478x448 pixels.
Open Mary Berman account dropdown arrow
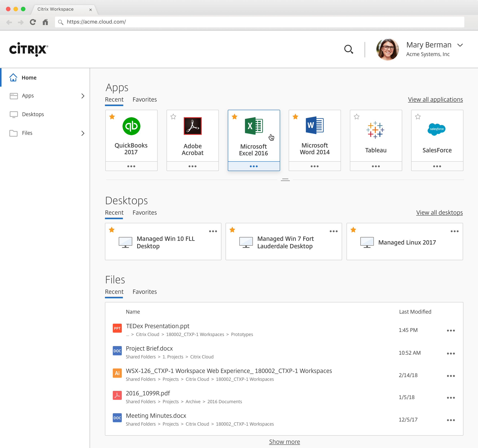click(460, 45)
